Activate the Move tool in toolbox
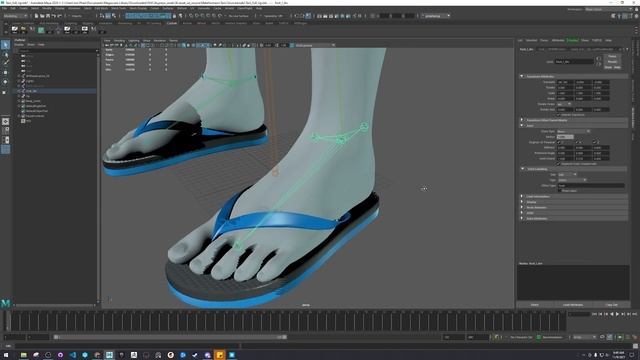Viewport: 640px width, 360px height. point(5,72)
